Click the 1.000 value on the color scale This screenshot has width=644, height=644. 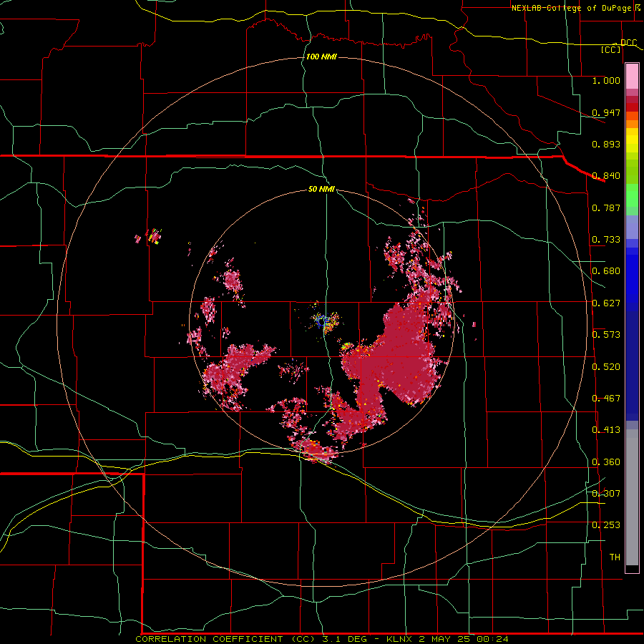(x=606, y=80)
